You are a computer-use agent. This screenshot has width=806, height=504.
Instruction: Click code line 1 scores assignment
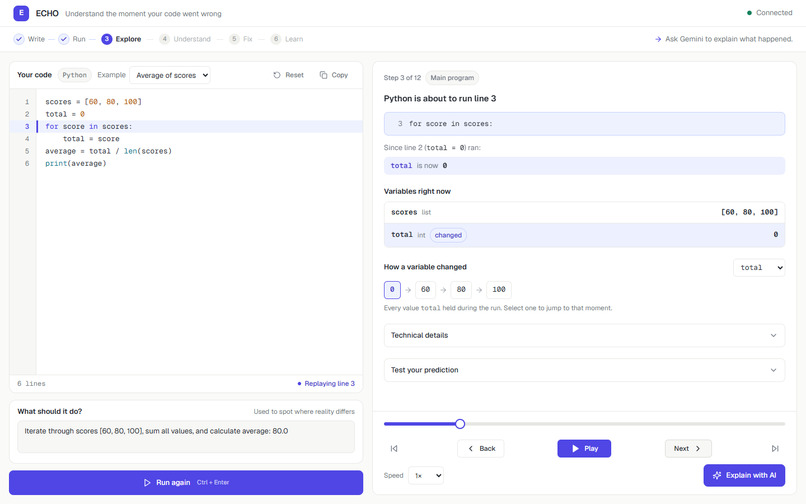[x=93, y=102]
